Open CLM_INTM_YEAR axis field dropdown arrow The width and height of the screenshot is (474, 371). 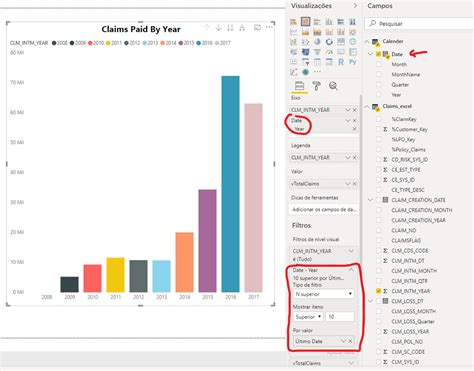point(348,110)
